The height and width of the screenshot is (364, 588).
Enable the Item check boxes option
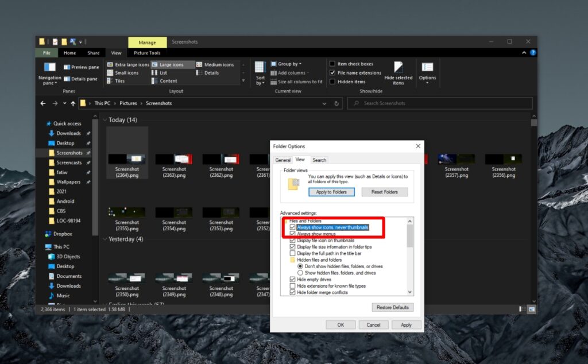pyautogui.click(x=332, y=64)
